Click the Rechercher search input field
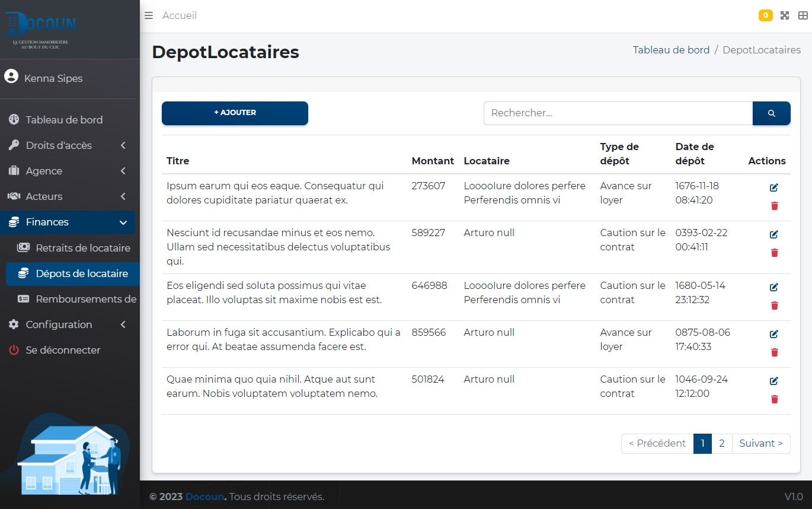 (x=618, y=113)
